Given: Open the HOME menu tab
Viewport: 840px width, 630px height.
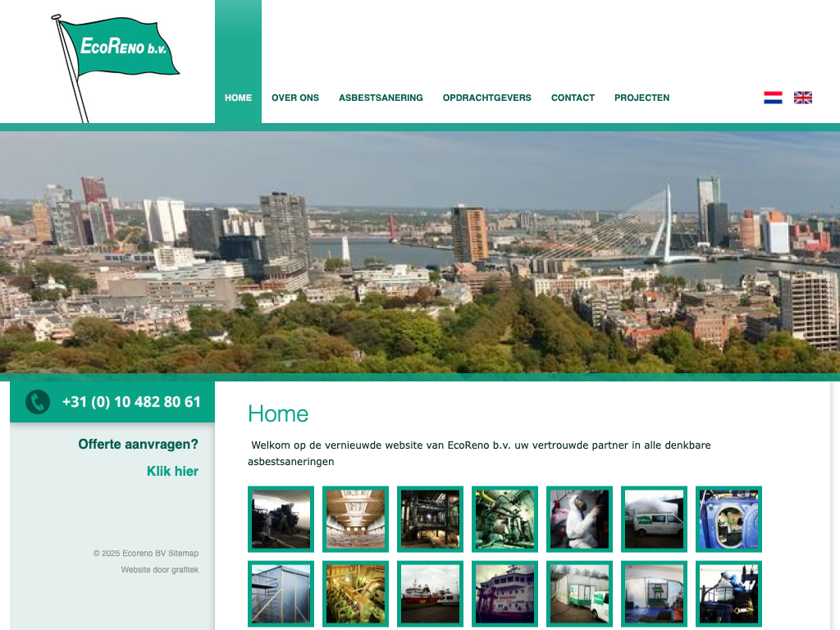Looking at the screenshot, I should [239, 98].
